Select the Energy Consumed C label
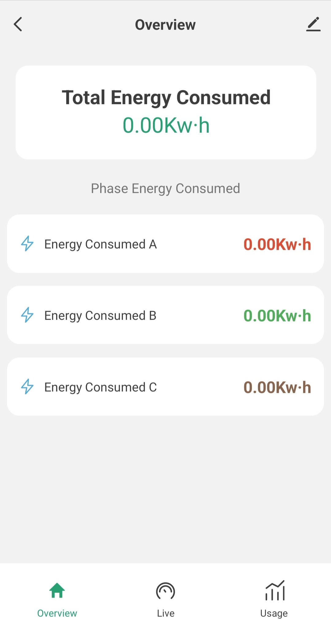 click(x=101, y=387)
